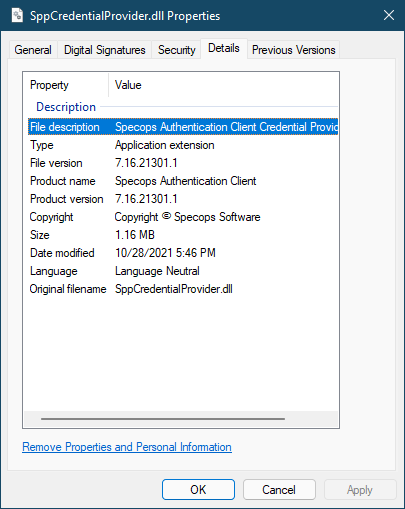The image size is (405, 509).
Task: Select the File description row
Action: tap(183, 127)
